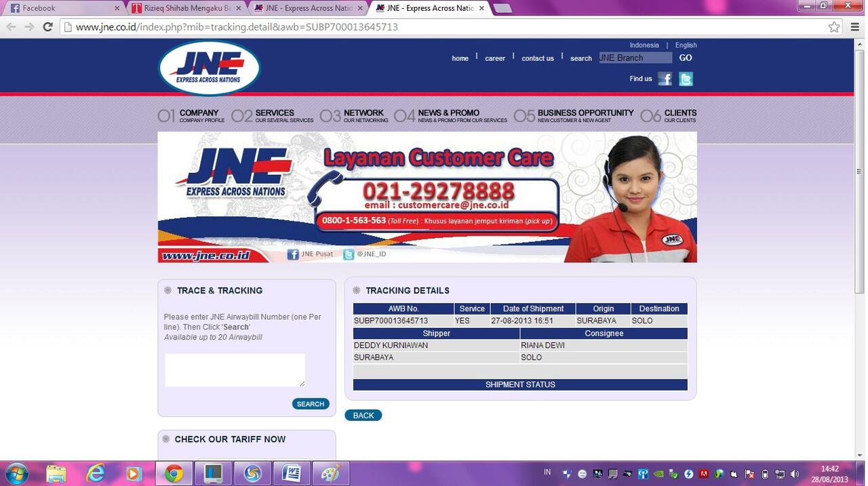Open JNE Facebook icon beside Find us
Viewport: 868px width, 486px height.
pos(665,79)
